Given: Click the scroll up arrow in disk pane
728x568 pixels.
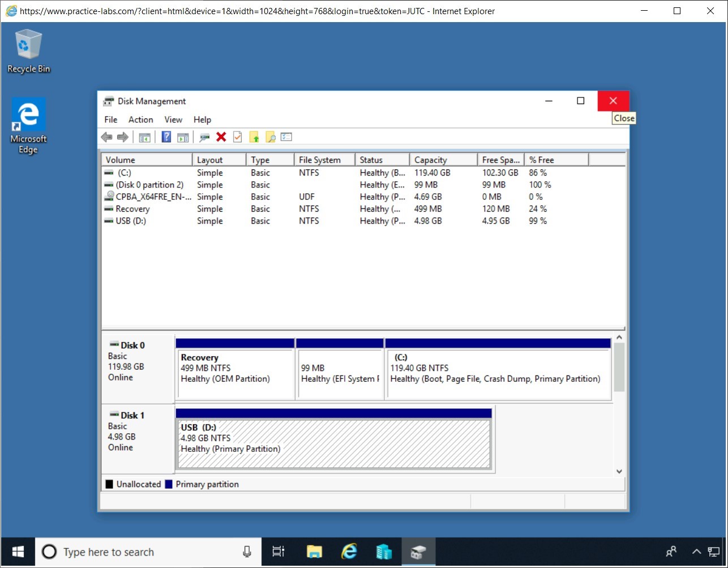Looking at the screenshot, I should tap(619, 338).
